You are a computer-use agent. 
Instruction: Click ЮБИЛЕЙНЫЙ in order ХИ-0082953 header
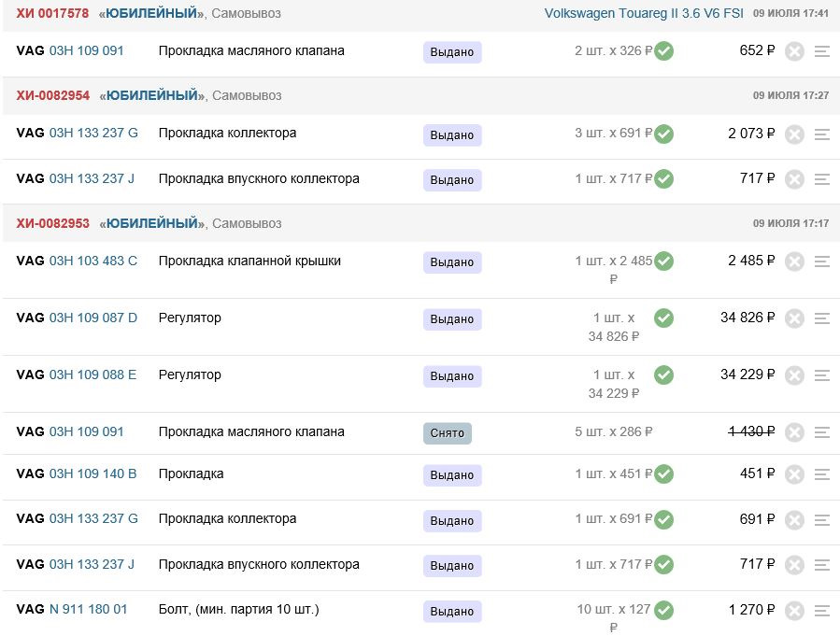click(x=152, y=223)
